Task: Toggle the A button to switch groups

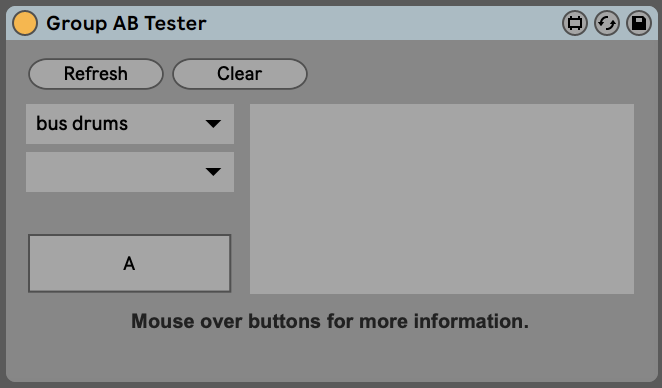Action: (130, 263)
